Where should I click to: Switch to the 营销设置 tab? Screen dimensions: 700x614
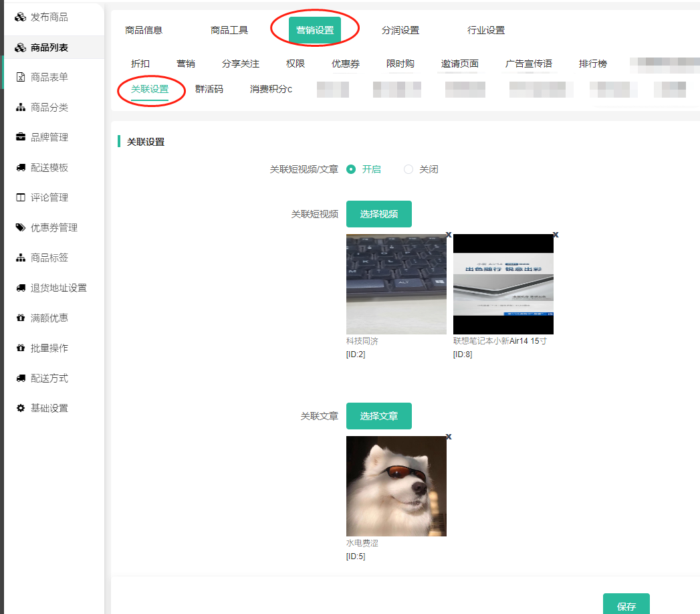coord(315,30)
